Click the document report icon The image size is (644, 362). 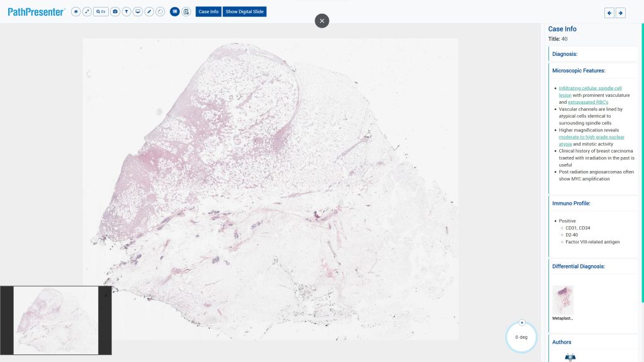(x=186, y=12)
